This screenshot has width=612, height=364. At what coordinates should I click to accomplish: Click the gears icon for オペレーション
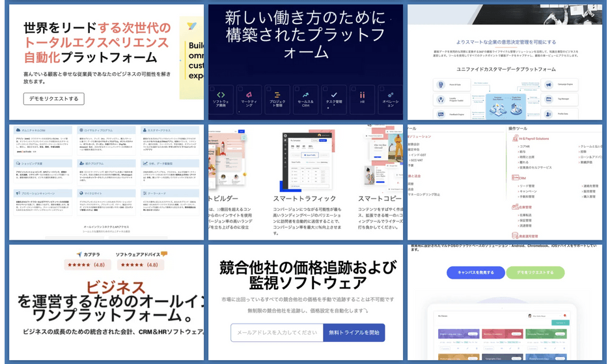pyautogui.click(x=390, y=94)
